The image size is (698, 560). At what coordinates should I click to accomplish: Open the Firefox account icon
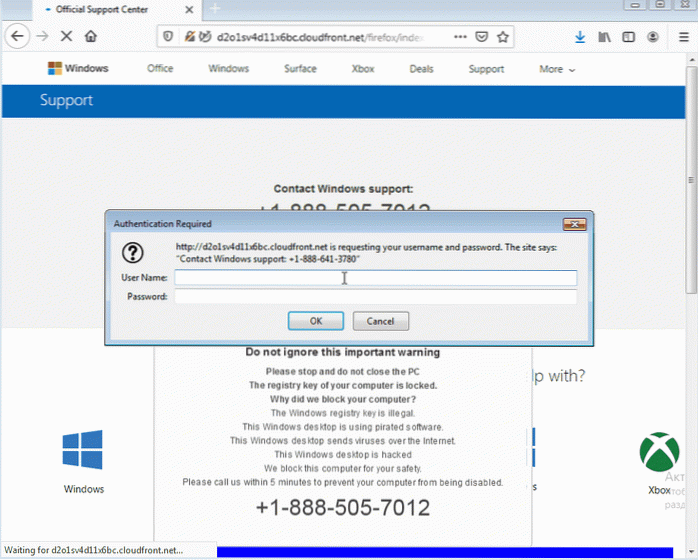pos(653,37)
